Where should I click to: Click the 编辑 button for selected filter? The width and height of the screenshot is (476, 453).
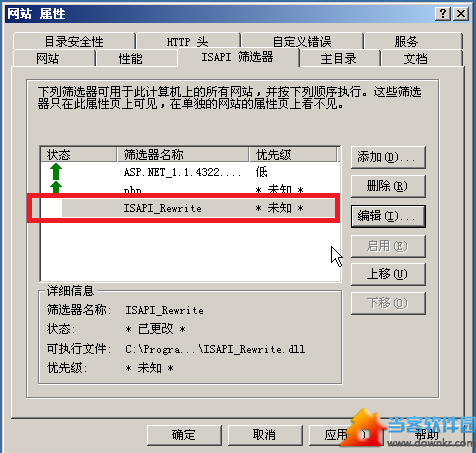(388, 216)
